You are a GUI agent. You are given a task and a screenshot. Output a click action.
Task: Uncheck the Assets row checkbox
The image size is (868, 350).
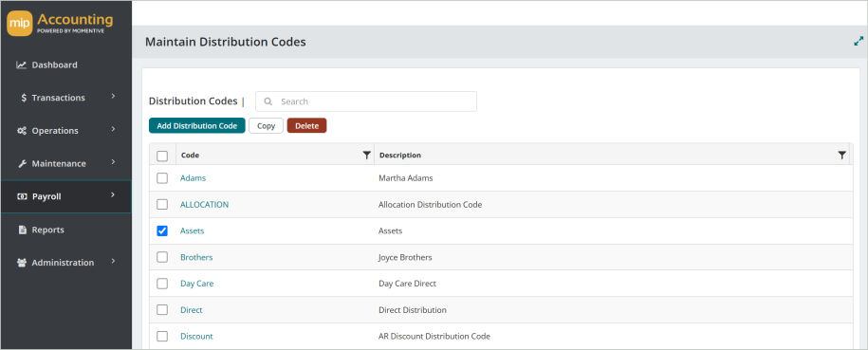tap(162, 230)
